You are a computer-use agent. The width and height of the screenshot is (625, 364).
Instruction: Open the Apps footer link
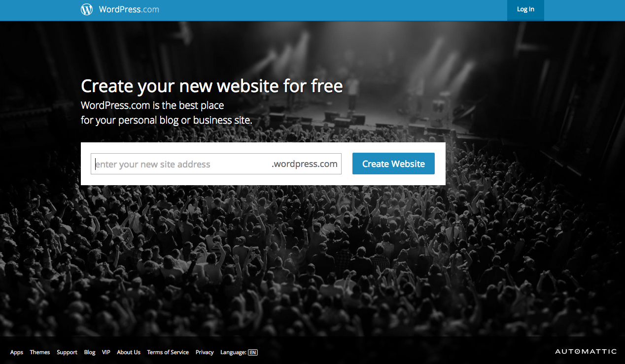17,352
